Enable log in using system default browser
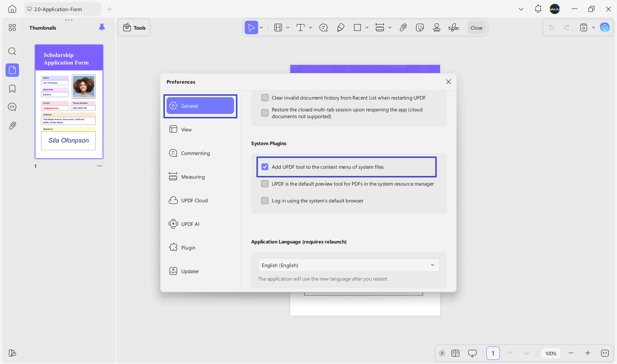 [x=265, y=201]
